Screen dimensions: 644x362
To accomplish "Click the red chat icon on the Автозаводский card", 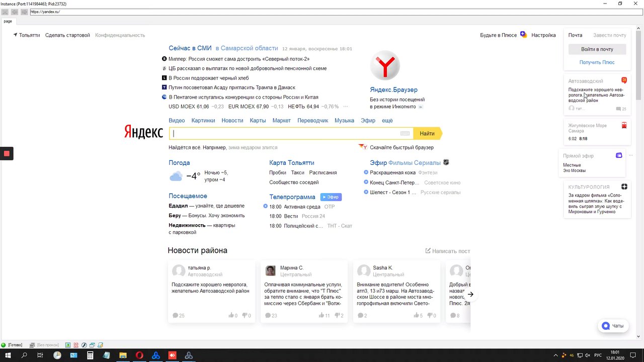I will [x=624, y=80].
